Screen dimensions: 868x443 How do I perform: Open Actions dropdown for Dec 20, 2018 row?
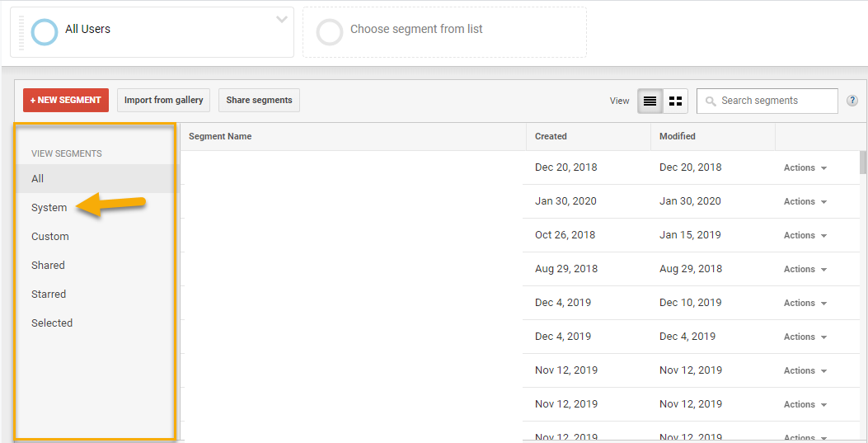click(805, 168)
